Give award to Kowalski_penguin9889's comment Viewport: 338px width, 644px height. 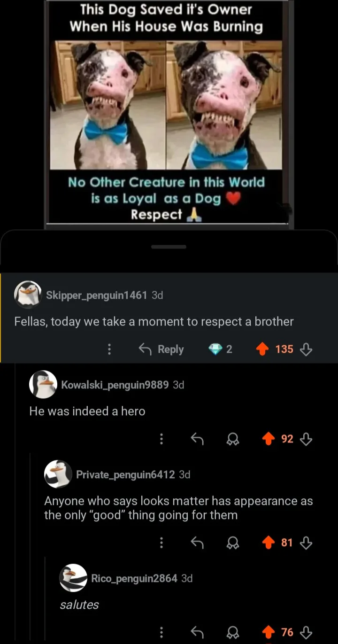pyautogui.click(x=231, y=439)
